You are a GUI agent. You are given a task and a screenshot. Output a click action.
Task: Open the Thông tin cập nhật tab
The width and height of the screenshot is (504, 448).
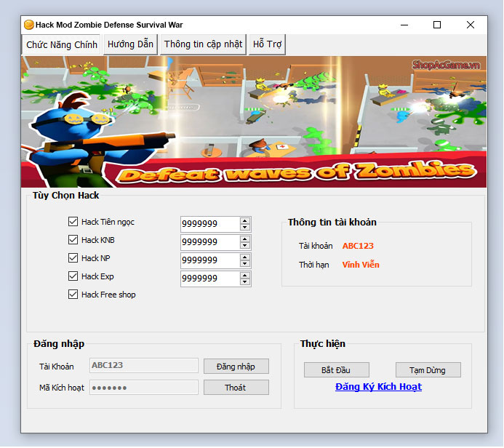point(203,44)
